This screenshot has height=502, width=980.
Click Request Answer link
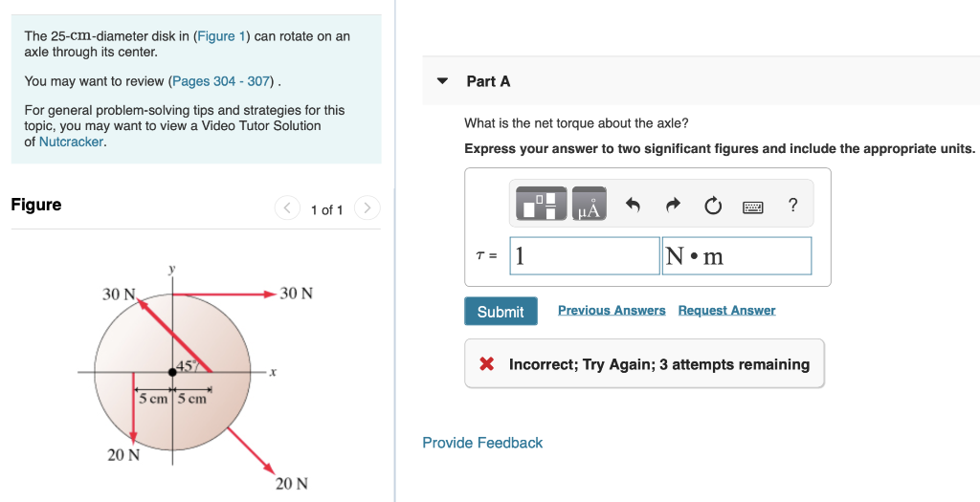pos(726,311)
